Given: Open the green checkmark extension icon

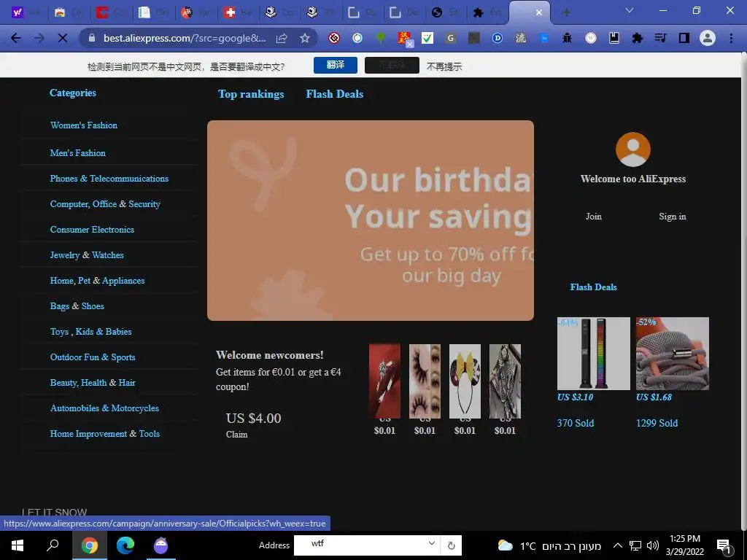Looking at the screenshot, I should click(x=427, y=38).
